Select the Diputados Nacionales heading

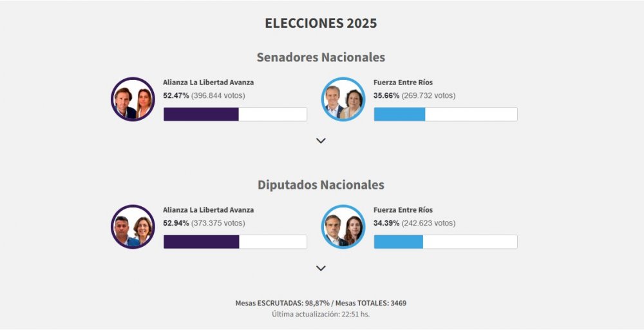(x=321, y=185)
